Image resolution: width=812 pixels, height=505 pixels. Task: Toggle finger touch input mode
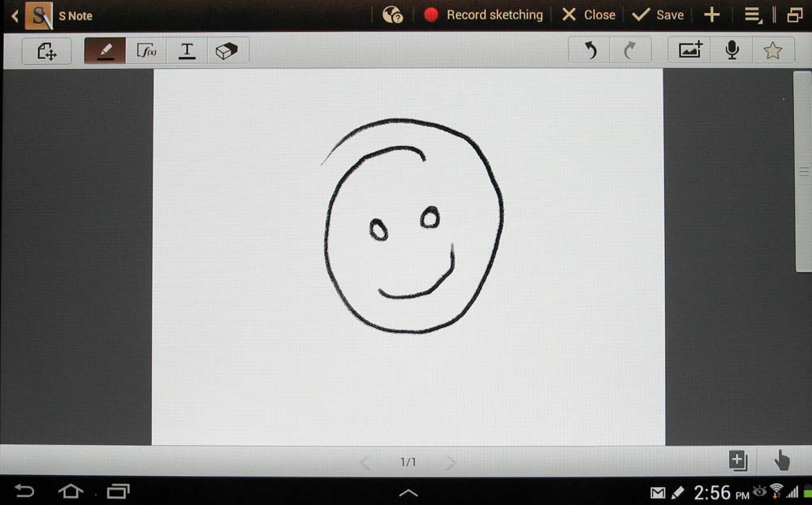tap(781, 461)
